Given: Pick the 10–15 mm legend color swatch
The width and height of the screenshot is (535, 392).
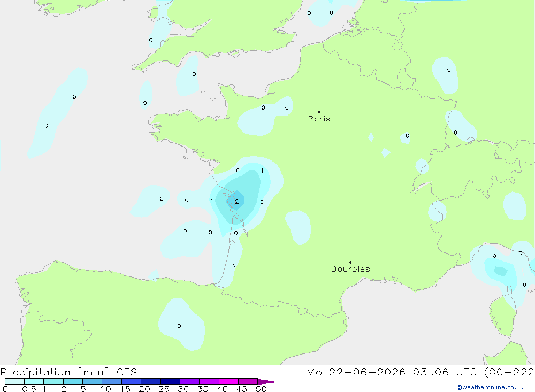Looking at the screenshot, I should coord(112,381).
